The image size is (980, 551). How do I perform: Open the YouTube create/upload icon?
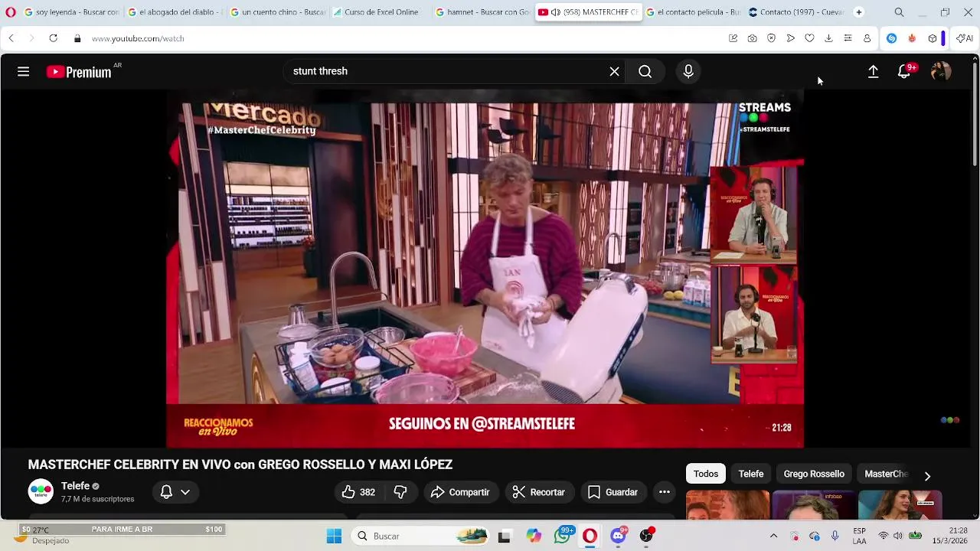tap(873, 71)
